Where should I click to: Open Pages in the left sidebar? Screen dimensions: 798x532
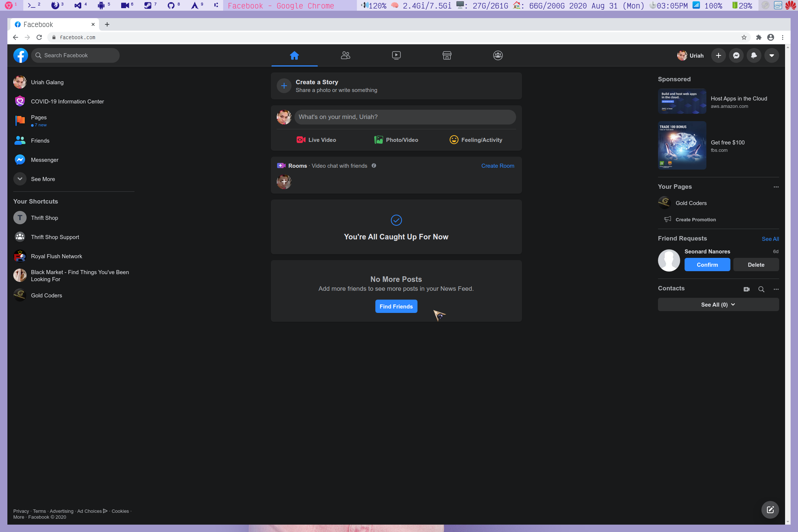(74, 121)
